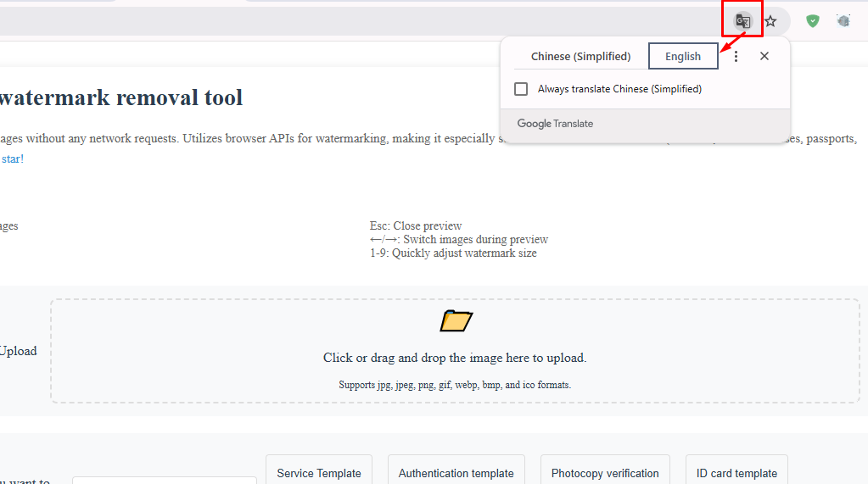The height and width of the screenshot is (484, 868).
Task: Click the Google Translate icon in address bar
Action: [x=742, y=21]
